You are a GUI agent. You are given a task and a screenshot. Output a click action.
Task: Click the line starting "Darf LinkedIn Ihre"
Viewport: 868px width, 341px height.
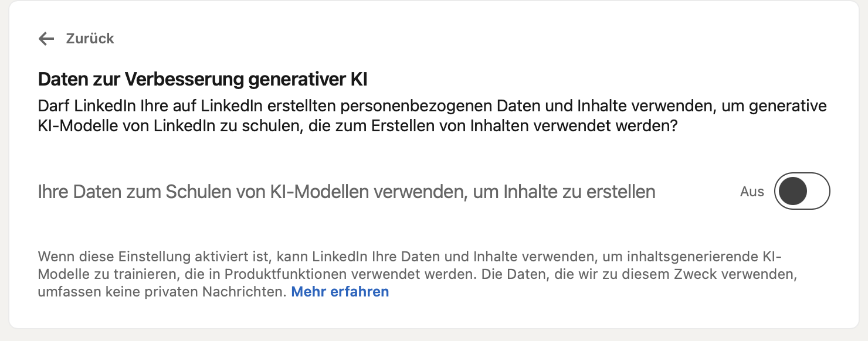tap(432, 107)
